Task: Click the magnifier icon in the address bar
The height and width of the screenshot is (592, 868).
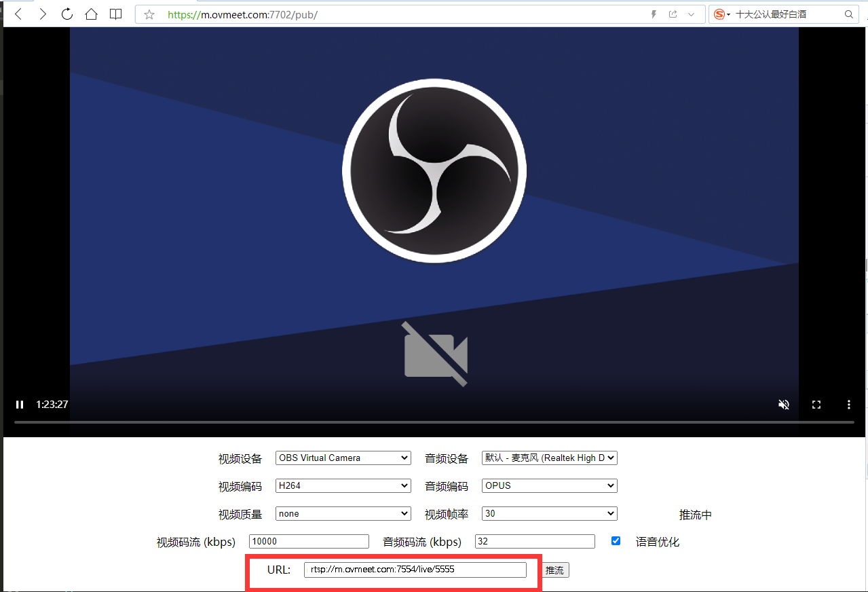Action: 848,14
